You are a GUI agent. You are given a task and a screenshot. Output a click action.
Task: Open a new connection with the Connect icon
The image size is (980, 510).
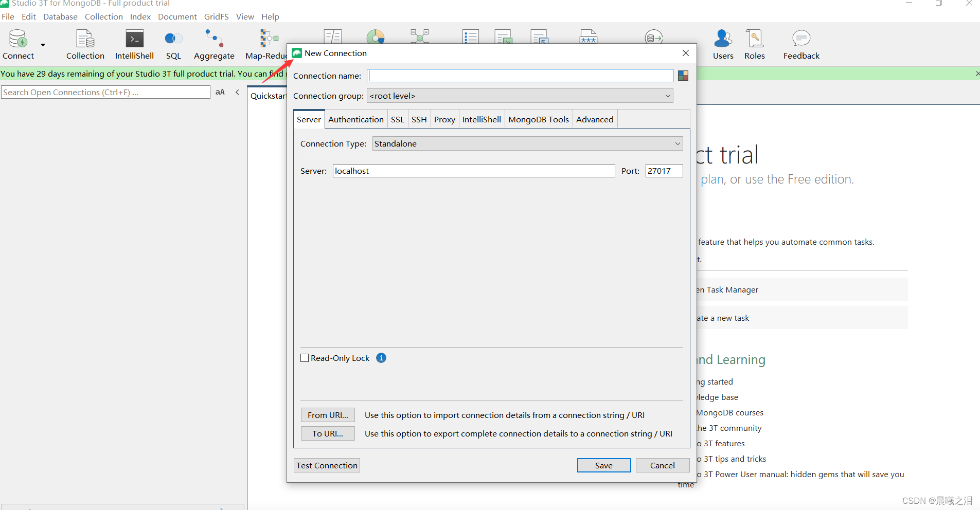coord(17,45)
